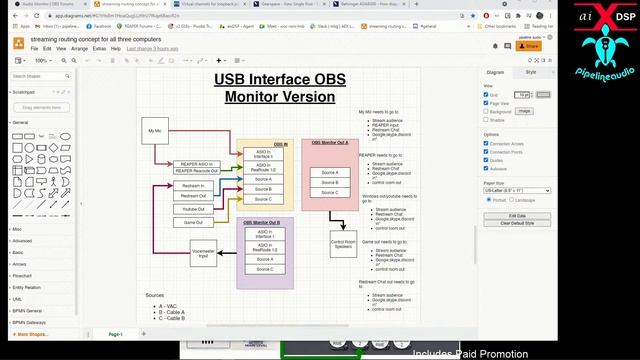Click the line color pencil icon
This screenshot has height=360, width=640.
click(x=161, y=60)
